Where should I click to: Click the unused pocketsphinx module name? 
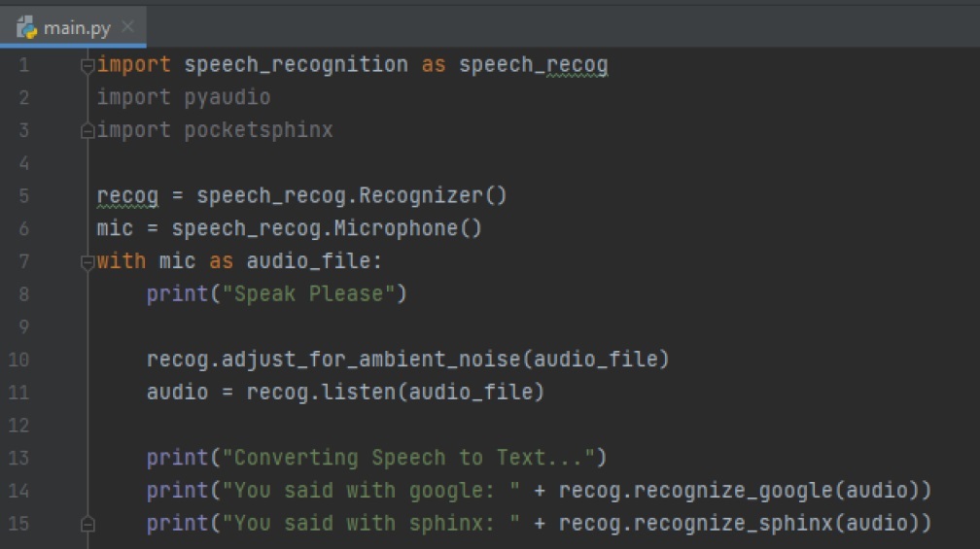pos(259,130)
